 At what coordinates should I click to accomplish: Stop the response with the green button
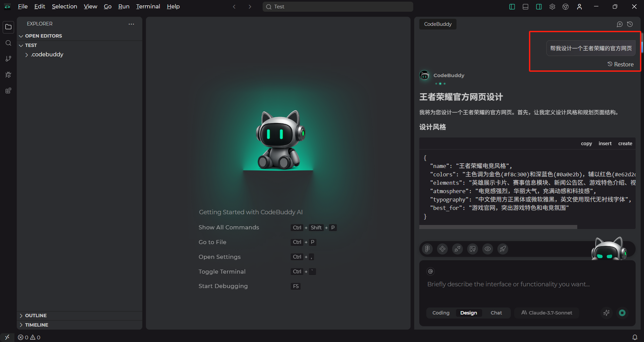[x=622, y=313]
